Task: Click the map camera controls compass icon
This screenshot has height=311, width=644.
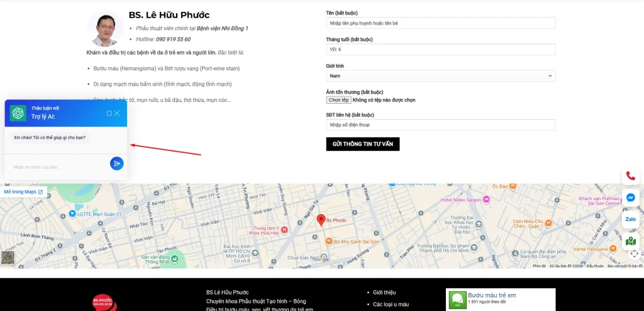Action: tap(634, 254)
